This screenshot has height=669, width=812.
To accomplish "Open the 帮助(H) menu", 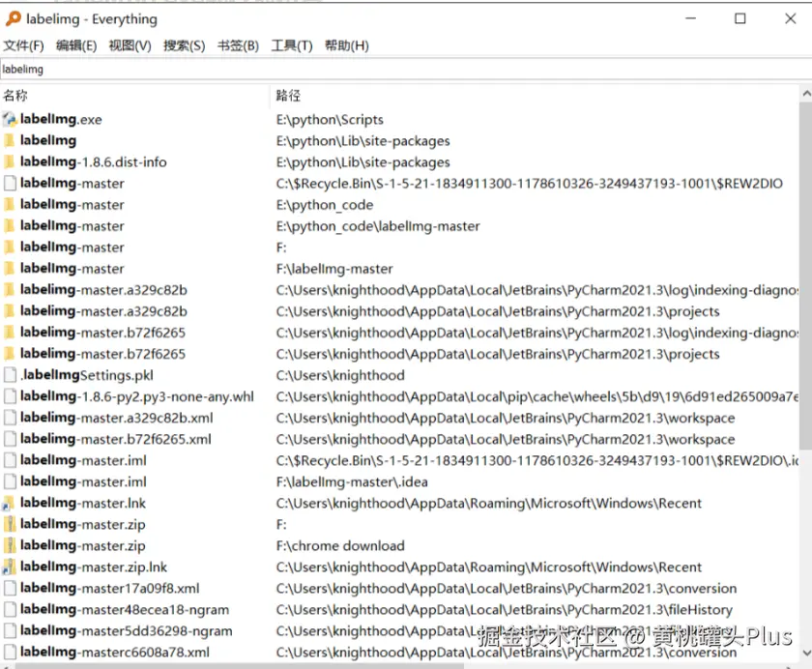I will tap(346, 45).
